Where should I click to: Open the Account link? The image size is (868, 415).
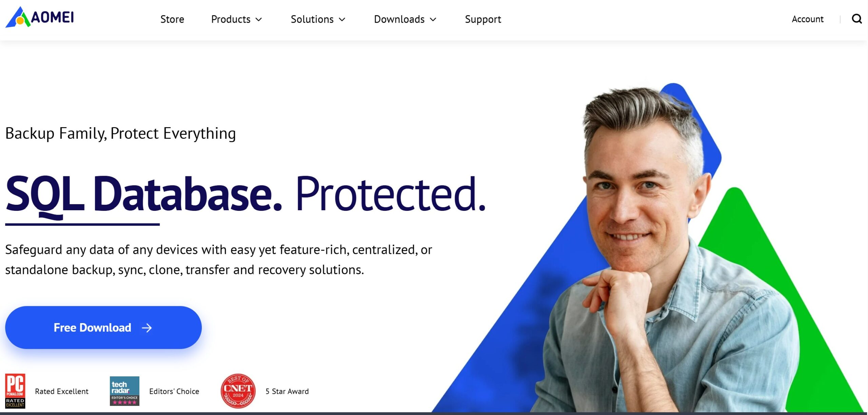pos(808,19)
